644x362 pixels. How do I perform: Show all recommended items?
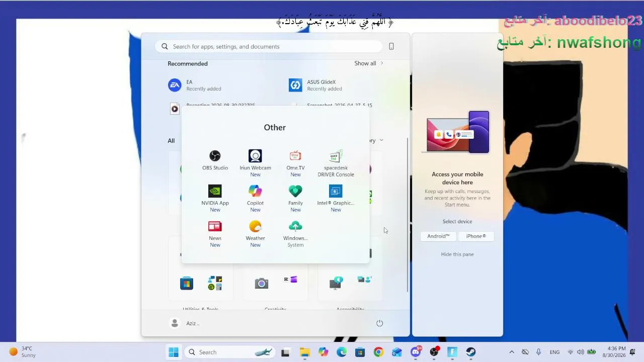369,63
